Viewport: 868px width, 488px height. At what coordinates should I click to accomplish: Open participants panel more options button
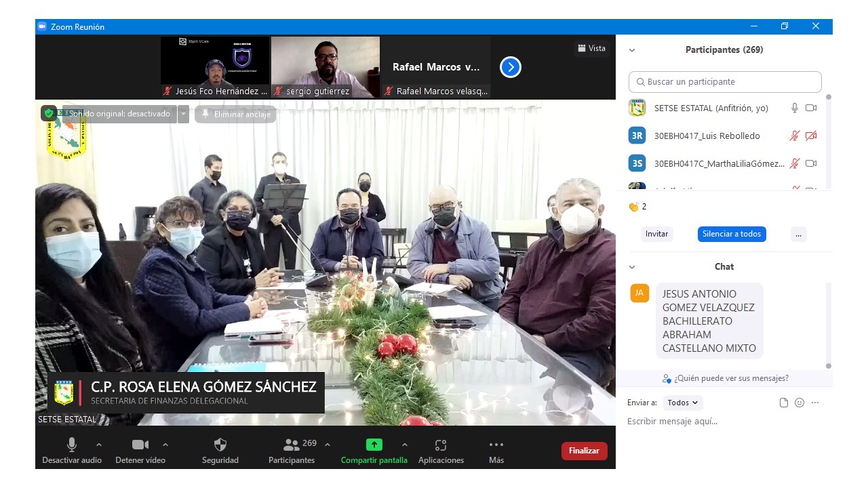pyautogui.click(x=798, y=234)
